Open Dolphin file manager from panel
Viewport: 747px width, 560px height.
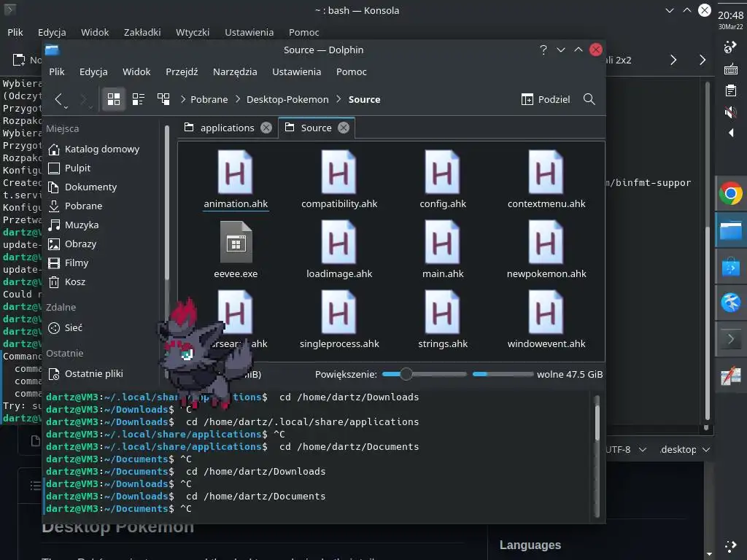(730, 230)
